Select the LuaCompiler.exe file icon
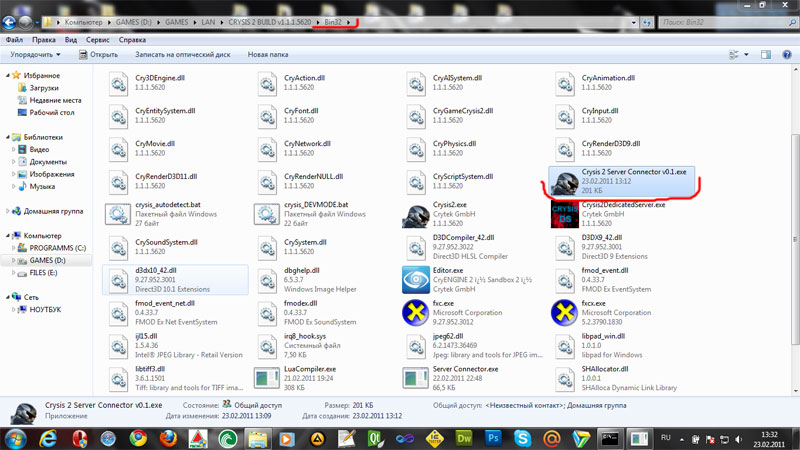Viewport: 800px width, 450px height. pyautogui.click(x=267, y=376)
